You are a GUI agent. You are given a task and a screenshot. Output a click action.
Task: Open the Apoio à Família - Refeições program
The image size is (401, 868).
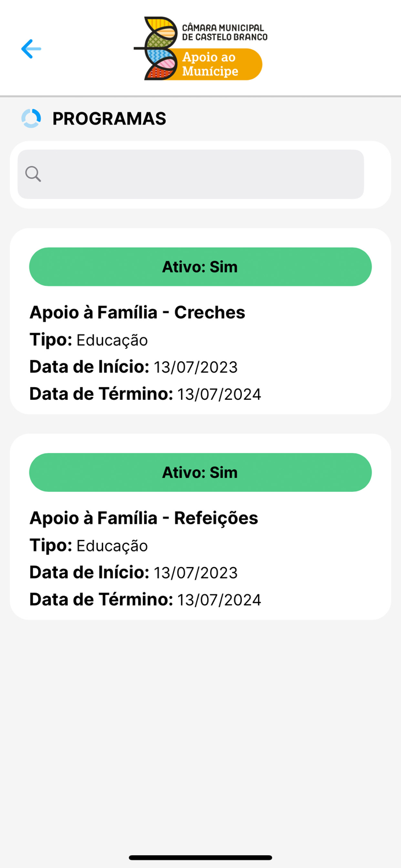click(144, 518)
